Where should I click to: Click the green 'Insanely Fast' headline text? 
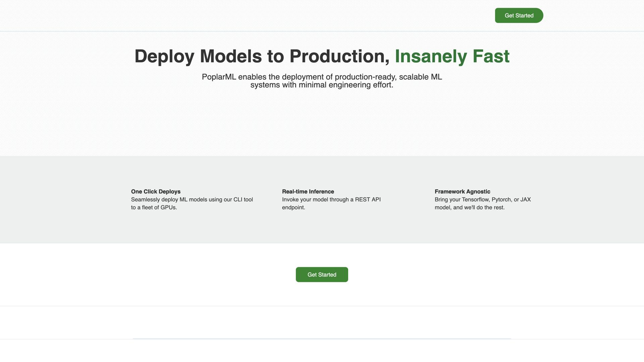coord(452,56)
